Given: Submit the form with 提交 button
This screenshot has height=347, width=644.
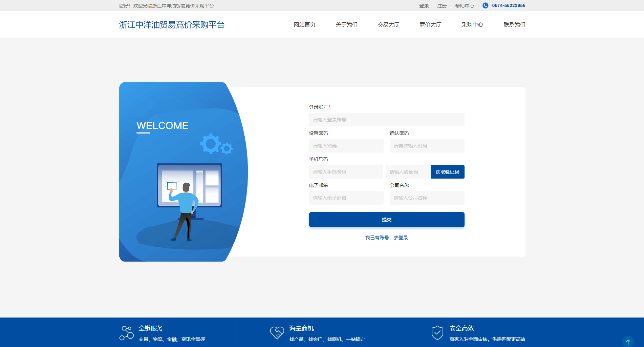Looking at the screenshot, I should pyautogui.click(x=386, y=220).
